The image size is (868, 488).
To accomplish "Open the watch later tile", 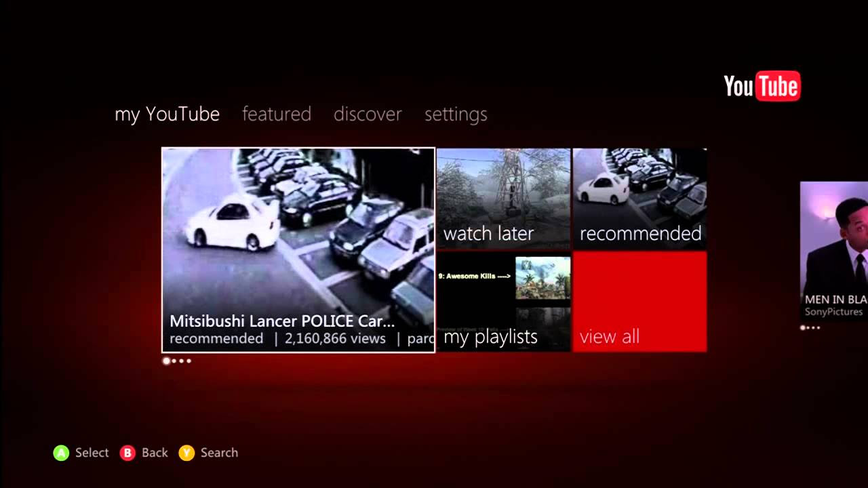I will (504, 199).
